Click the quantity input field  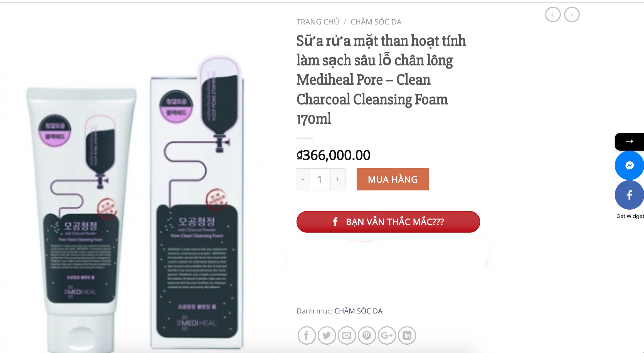point(320,179)
